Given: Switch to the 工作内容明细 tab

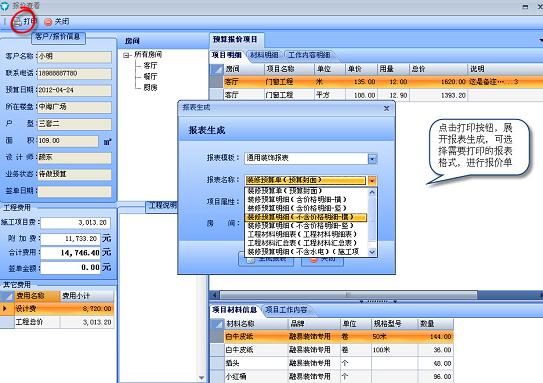Looking at the screenshot, I should click(309, 55).
